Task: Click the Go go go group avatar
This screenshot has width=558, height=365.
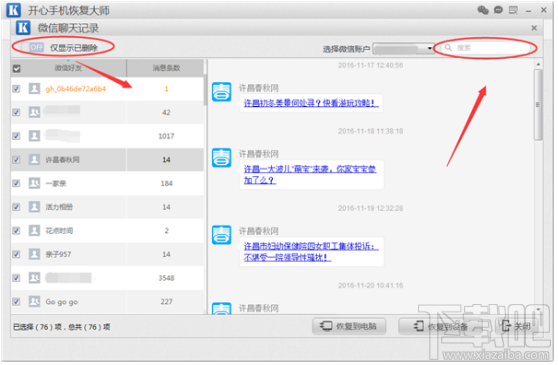Action: coord(35,302)
